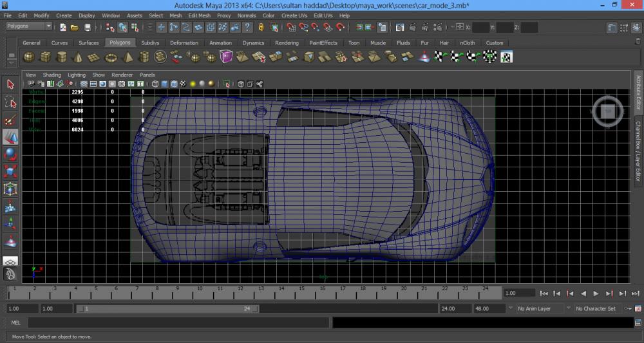Open the Edit Mesh menu
The width and height of the screenshot is (644, 343).
tap(199, 15)
